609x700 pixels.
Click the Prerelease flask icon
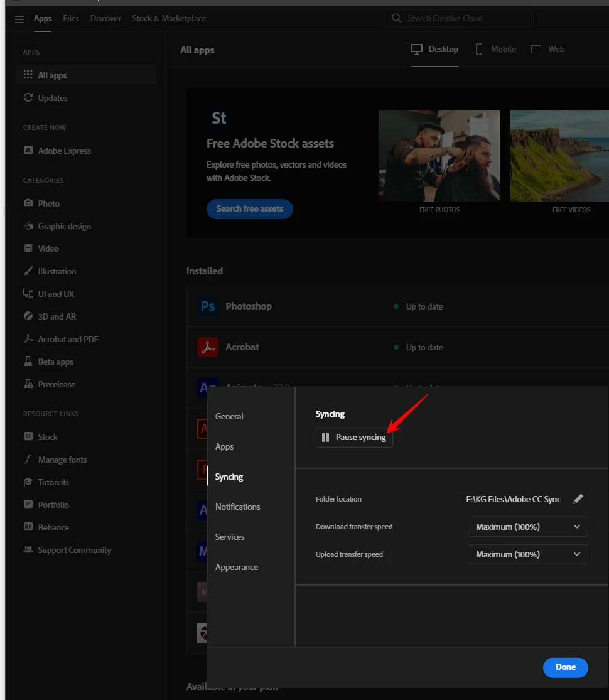[28, 384]
